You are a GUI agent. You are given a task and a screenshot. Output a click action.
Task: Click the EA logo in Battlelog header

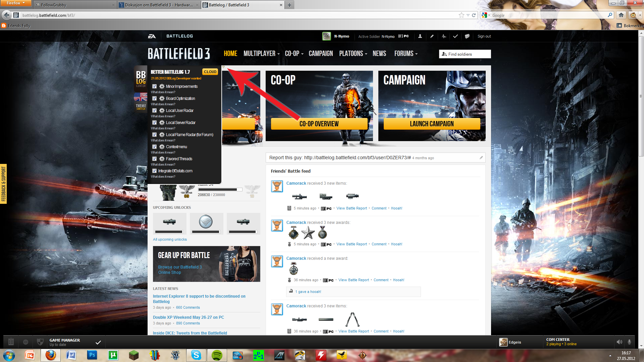coord(152,36)
